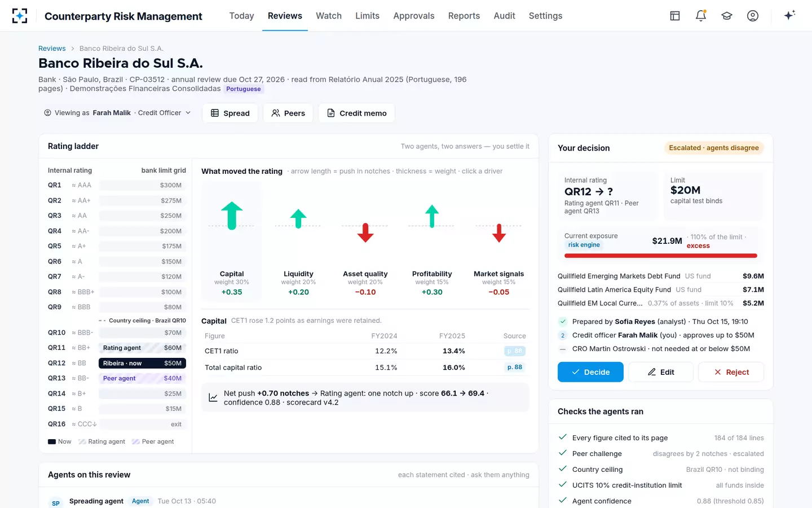Click Quillfield Latin America Equity Fund row
812x508 pixels.
661,290
